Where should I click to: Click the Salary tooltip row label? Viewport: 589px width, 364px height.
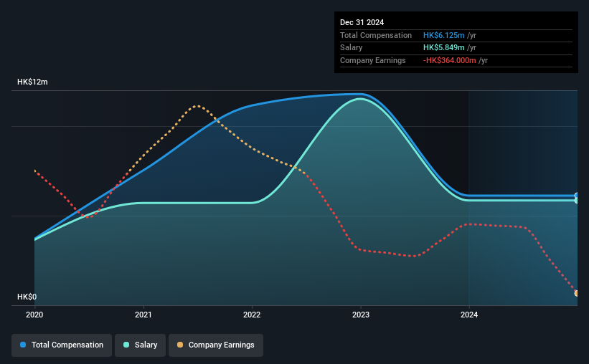click(x=352, y=48)
